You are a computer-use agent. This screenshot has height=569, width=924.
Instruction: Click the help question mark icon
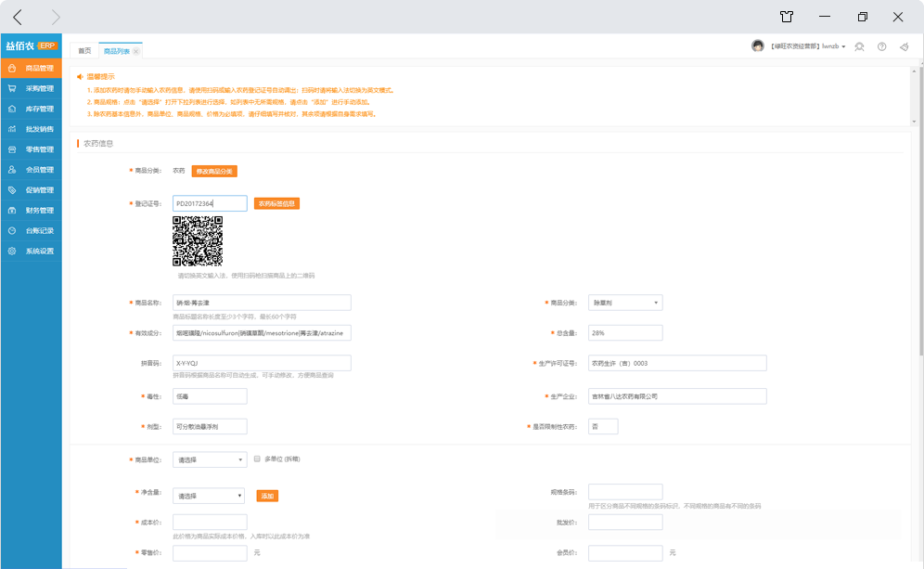881,46
